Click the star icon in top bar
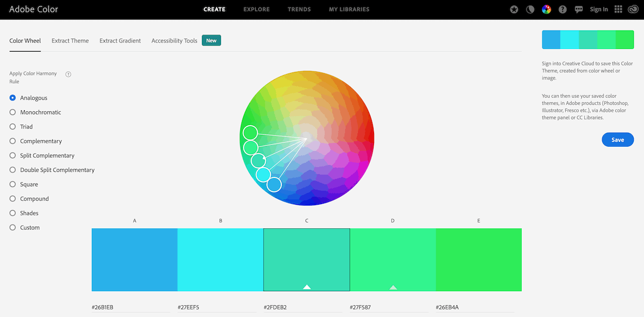The image size is (644, 317). click(514, 9)
